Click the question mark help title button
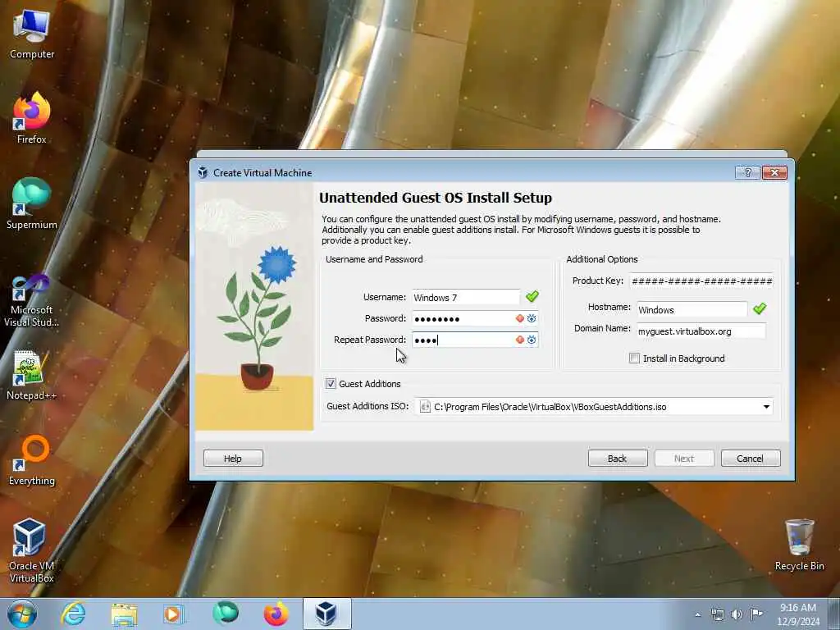Viewport: 840px width, 630px height. click(748, 172)
